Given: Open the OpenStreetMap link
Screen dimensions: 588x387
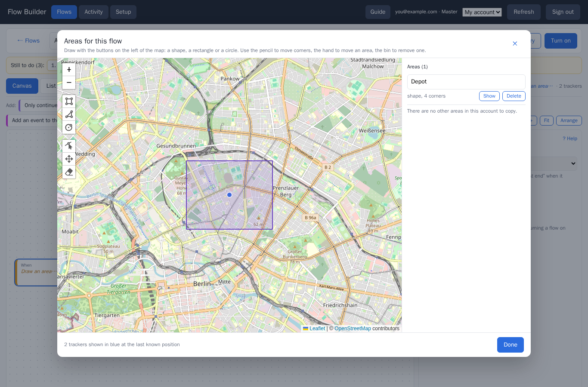Looking at the screenshot, I should [353, 329].
